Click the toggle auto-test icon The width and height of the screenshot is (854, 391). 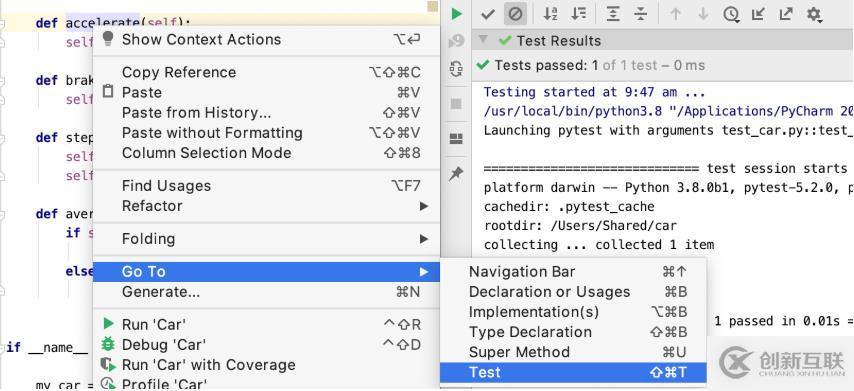(x=456, y=69)
